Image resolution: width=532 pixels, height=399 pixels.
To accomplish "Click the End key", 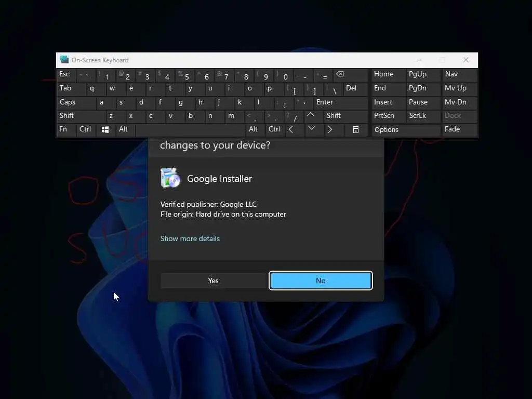I will 389,88.
